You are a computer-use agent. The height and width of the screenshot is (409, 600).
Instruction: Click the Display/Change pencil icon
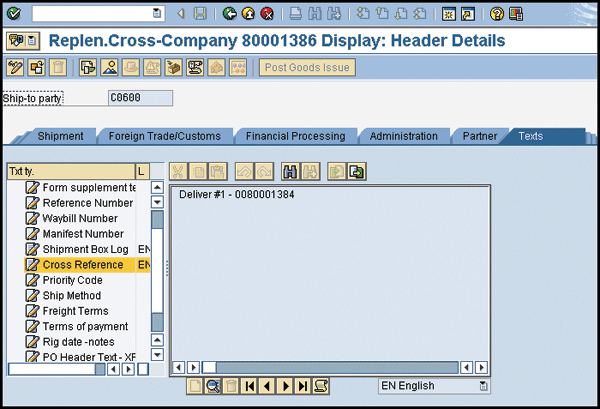(x=15, y=67)
